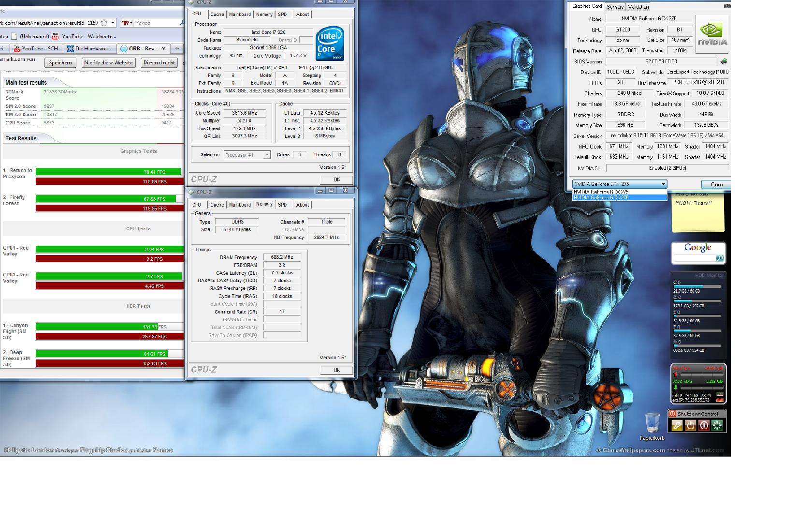Select the highlighted second GeForce GTX 275 entry
812x508 pixels.
(620, 197)
